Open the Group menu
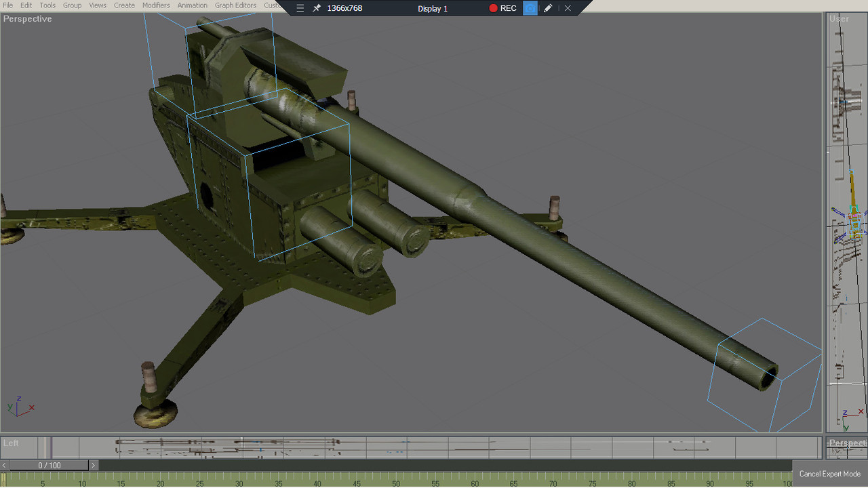Image resolution: width=868 pixels, height=488 pixels. click(x=72, y=5)
